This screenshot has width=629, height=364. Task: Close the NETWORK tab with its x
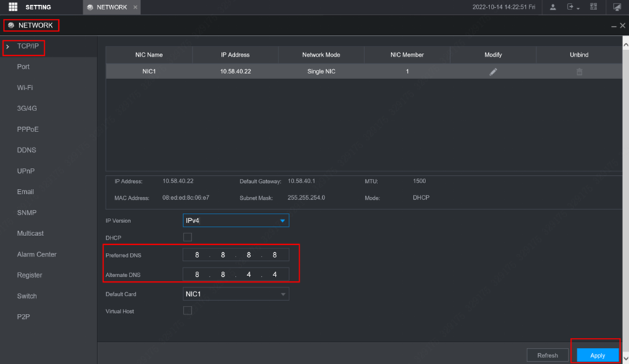click(135, 7)
